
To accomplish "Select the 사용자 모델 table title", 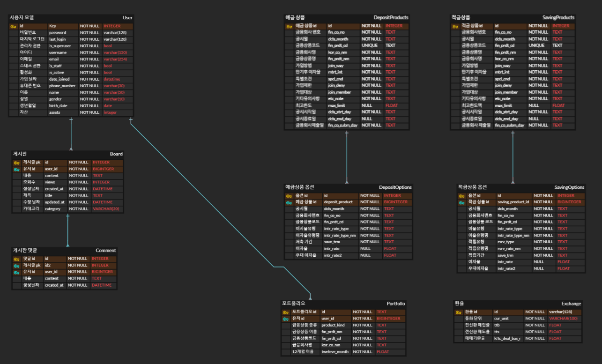I will pos(22,17).
